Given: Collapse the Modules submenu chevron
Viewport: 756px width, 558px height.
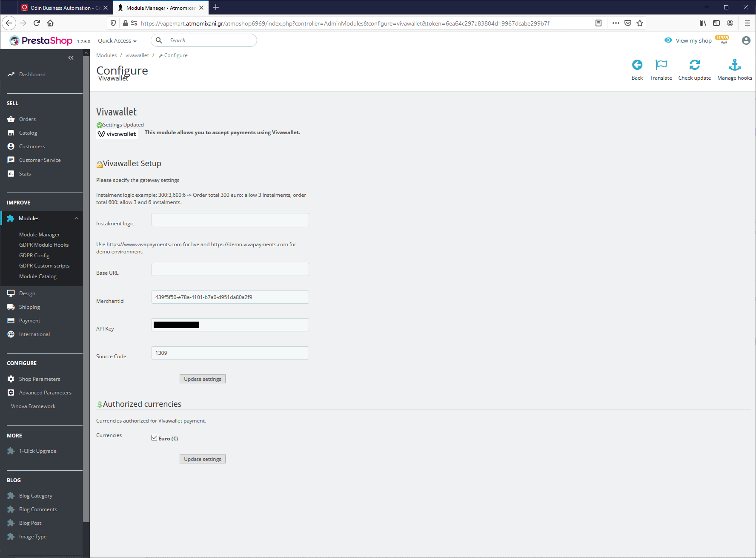Looking at the screenshot, I should (76, 218).
